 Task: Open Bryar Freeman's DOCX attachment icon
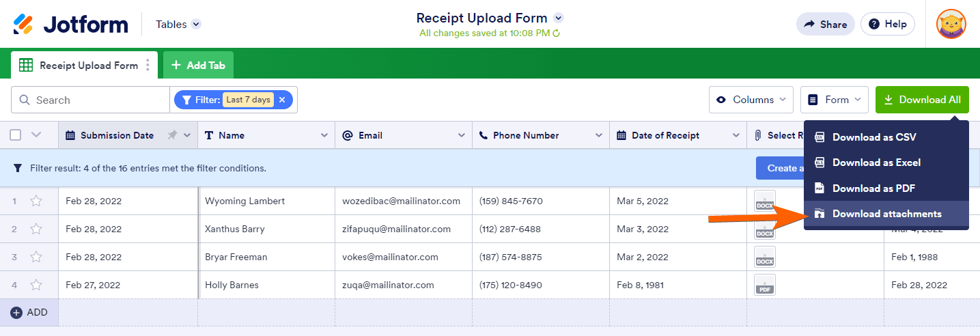[x=765, y=257]
